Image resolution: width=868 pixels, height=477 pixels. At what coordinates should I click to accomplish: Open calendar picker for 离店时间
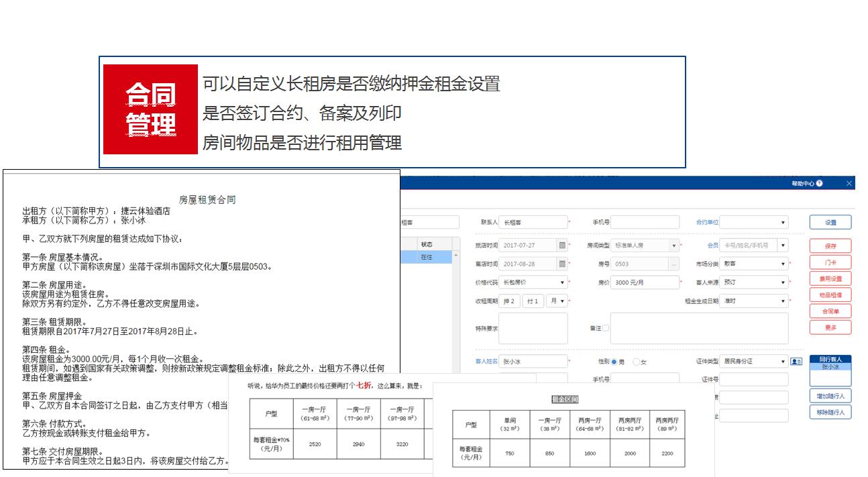click(x=562, y=264)
